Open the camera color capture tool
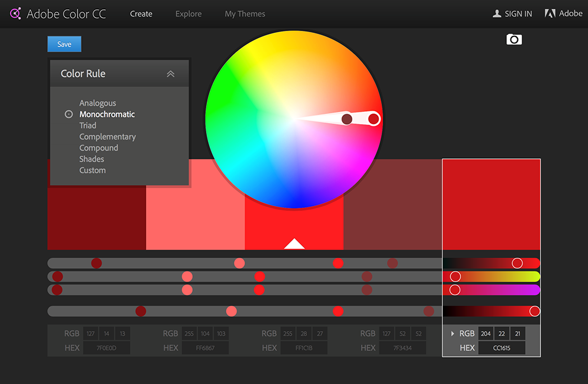 514,39
